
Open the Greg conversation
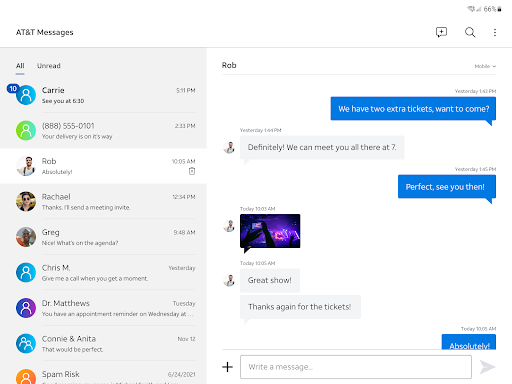click(103, 237)
